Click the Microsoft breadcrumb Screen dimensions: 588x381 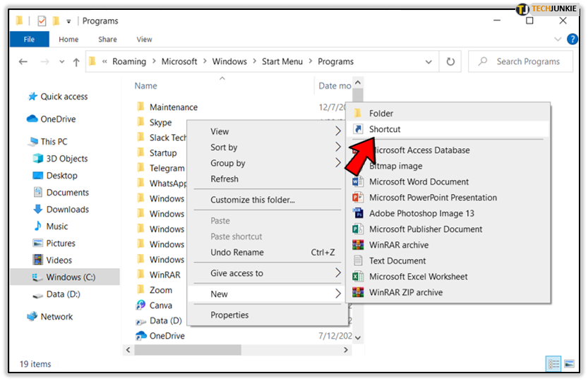click(179, 61)
